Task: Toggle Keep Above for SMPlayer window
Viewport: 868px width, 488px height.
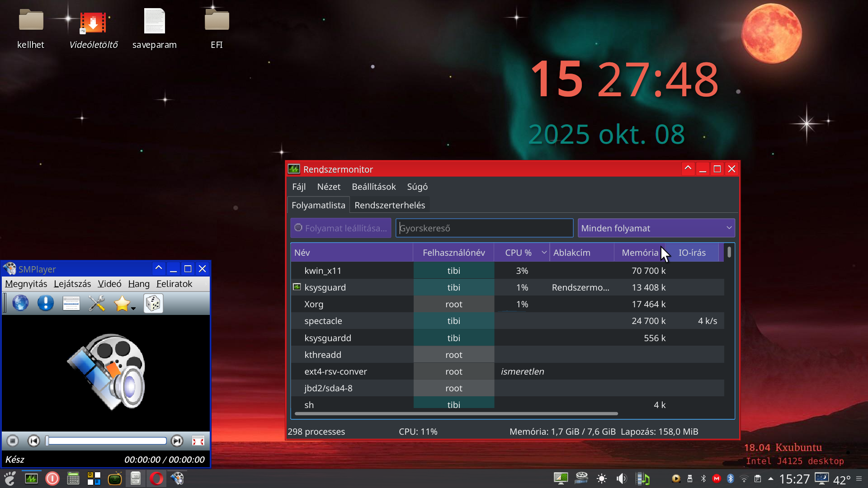Action: pos(159,269)
